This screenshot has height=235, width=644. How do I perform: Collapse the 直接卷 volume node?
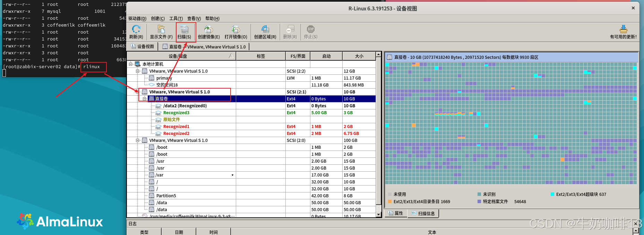click(x=145, y=99)
